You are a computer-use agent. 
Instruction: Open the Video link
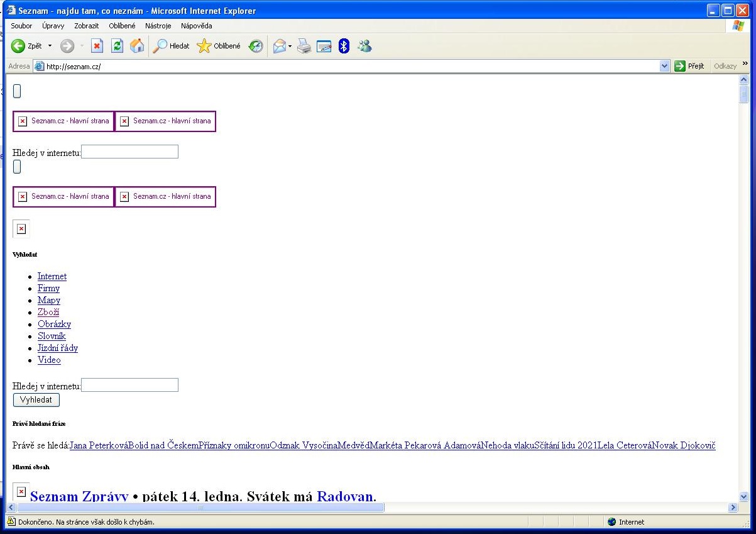[49, 360]
